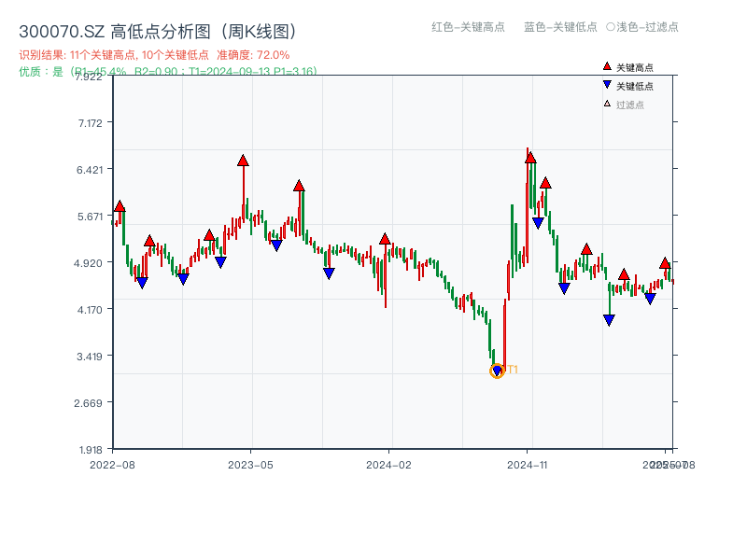Image resolution: width=747 pixels, height=560 pixels.
Task: Click the pale 过滤点 legend triangle
Action: [x=607, y=104]
